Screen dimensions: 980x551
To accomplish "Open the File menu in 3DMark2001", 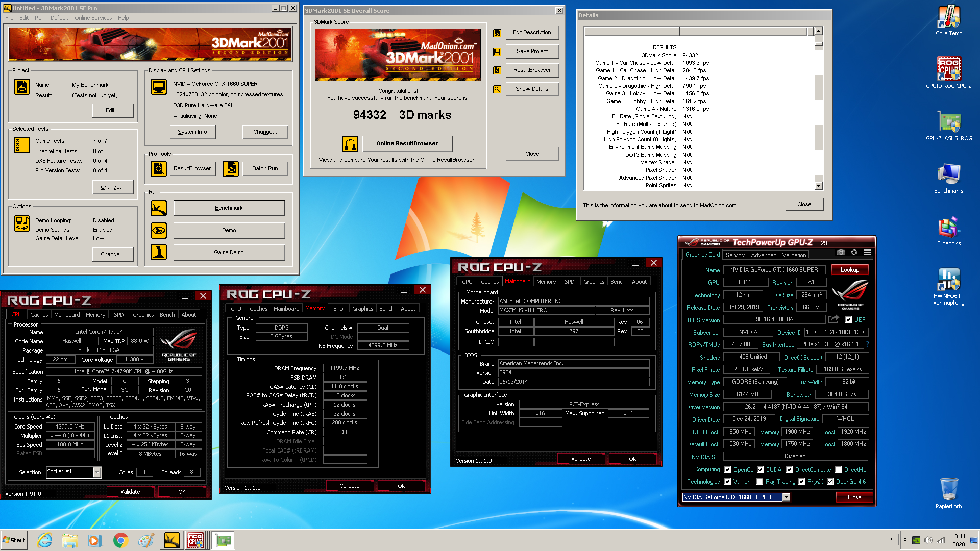I will coord(9,18).
